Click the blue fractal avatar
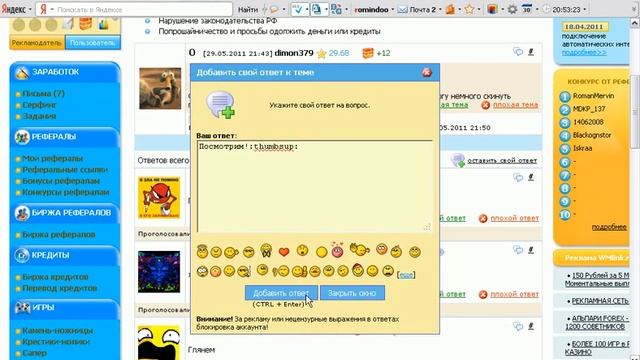640x360 pixels. pyautogui.click(x=159, y=272)
